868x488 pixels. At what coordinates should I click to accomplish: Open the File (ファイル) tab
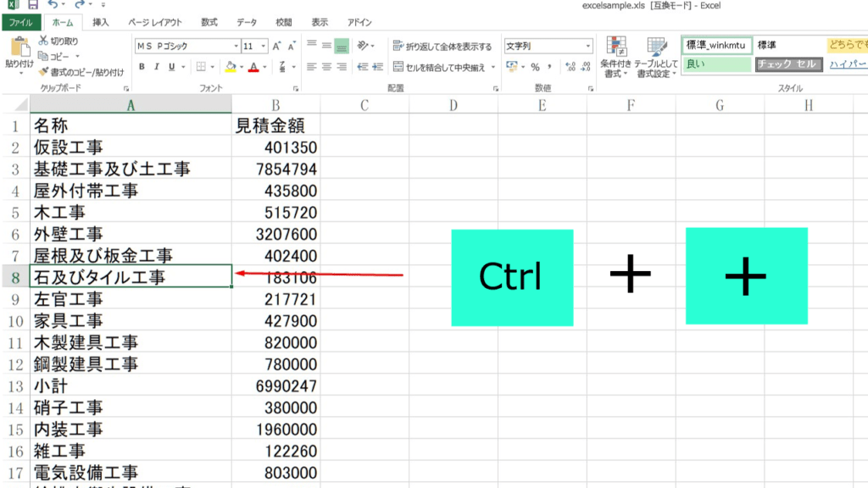coord(21,22)
